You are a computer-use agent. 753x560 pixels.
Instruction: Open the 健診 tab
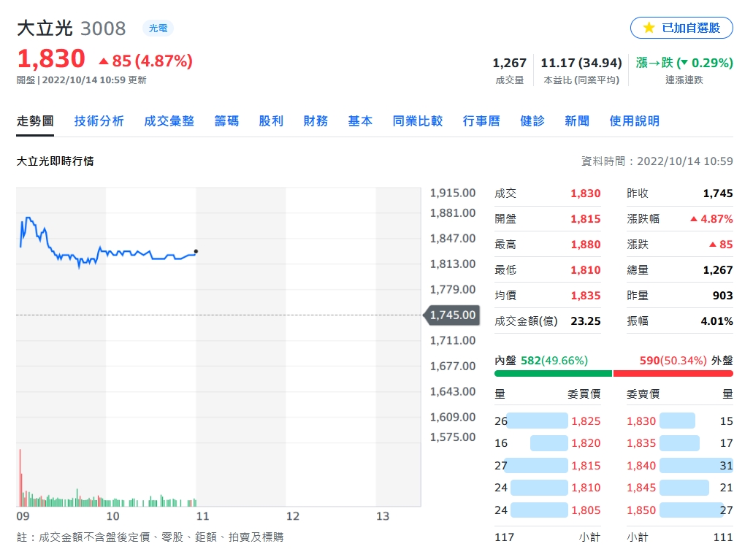(x=532, y=121)
